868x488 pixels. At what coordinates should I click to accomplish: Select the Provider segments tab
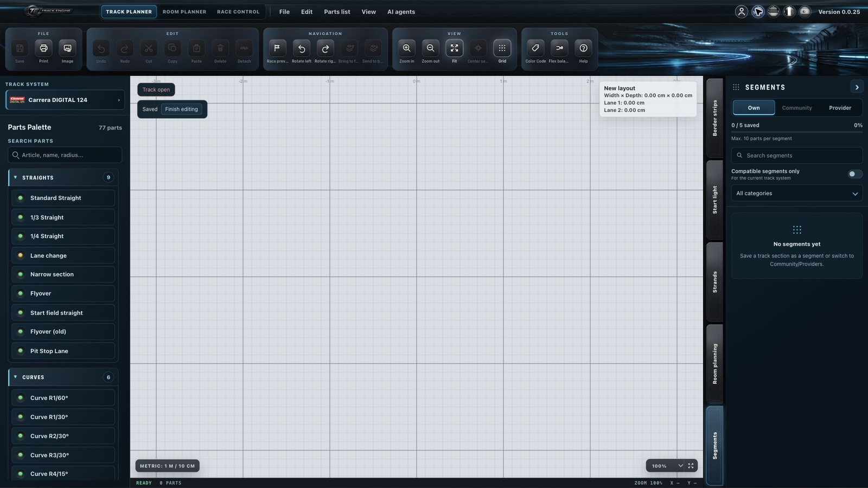coord(840,108)
